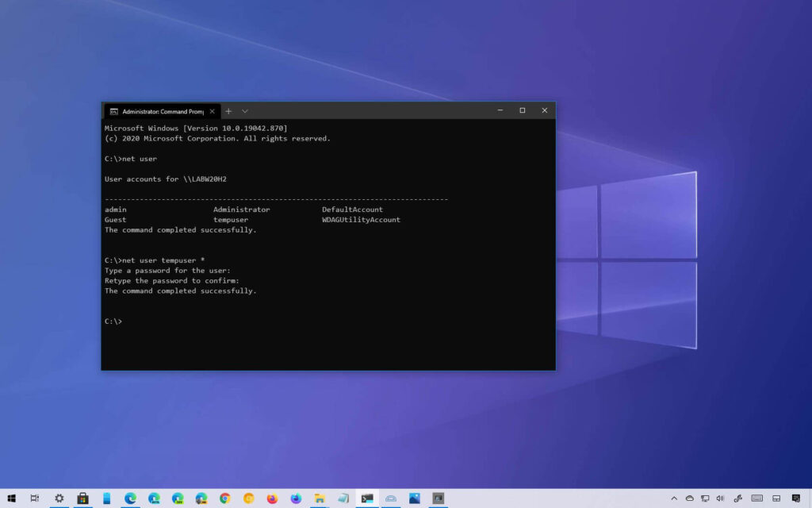Launch Microsoft Edge stable from taskbar

[131, 498]
